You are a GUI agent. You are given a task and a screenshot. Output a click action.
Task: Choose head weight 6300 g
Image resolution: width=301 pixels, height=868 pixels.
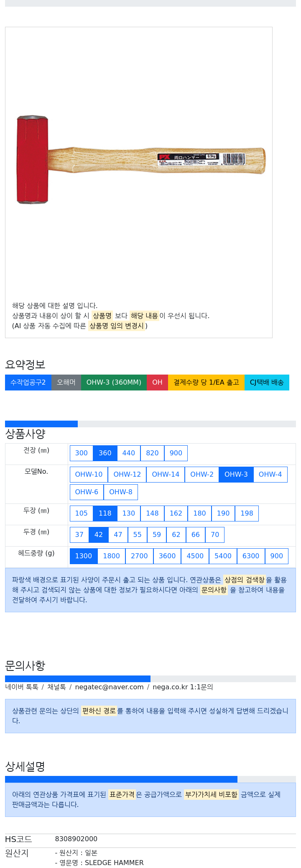251,556
